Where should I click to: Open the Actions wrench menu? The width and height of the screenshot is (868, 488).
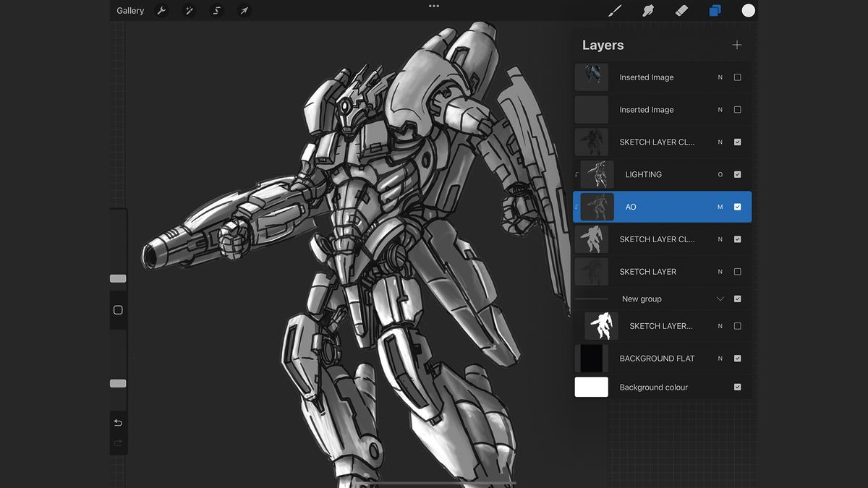point(162,10)
